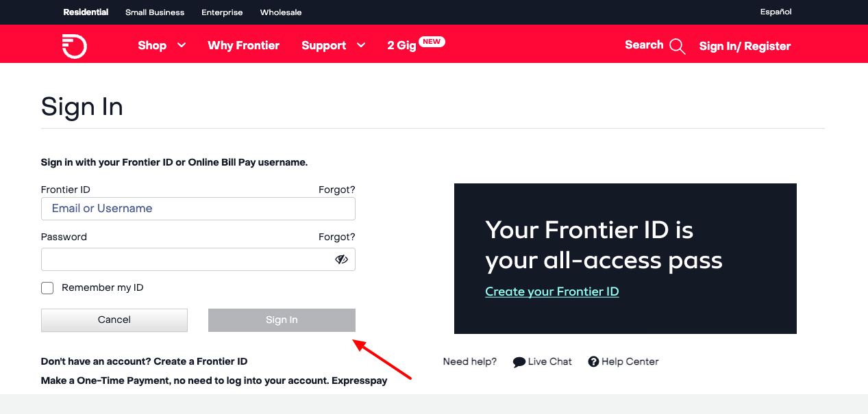Open Sign In/ Register
Image resolution: width=868 pixels, height=414 pixels.
click(x=745, y=46)
